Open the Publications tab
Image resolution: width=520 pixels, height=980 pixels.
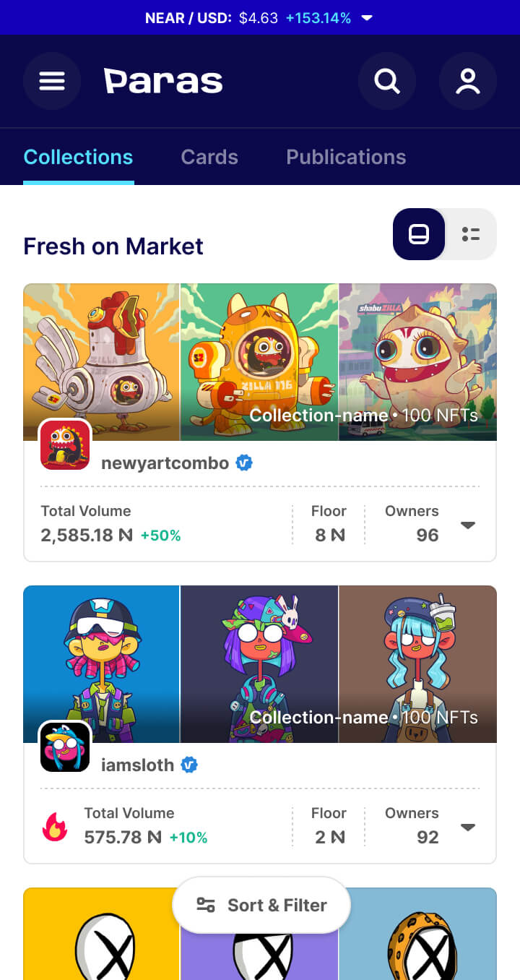coord(346,157)
